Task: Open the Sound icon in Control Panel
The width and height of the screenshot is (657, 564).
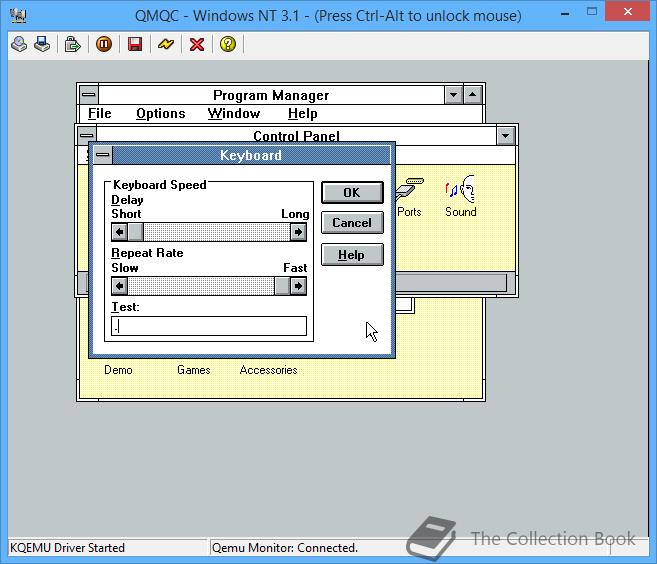Action: coord(460,197)
